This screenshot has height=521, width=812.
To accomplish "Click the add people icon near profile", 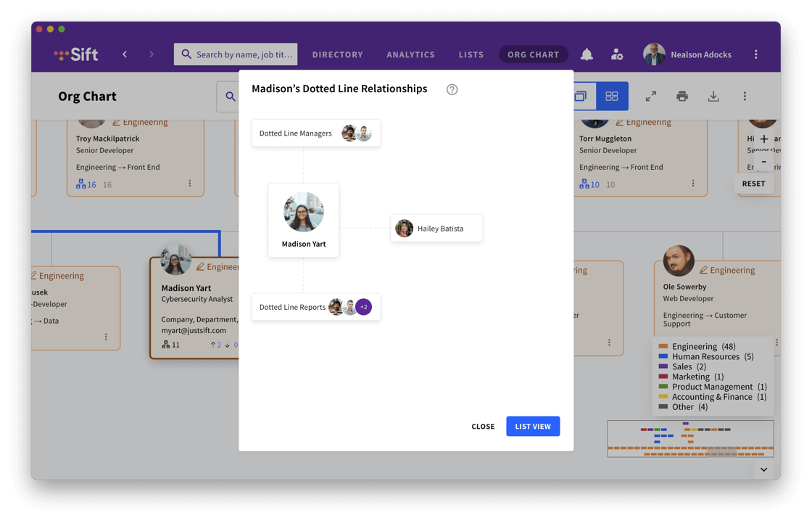I will click(616, 54).
